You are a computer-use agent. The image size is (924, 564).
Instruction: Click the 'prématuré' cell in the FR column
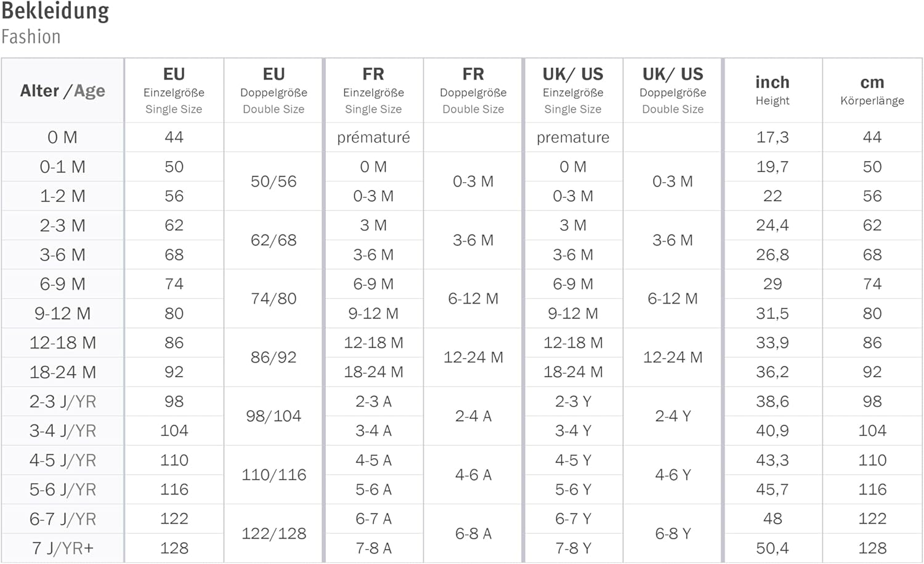click(x=373, y=137)
